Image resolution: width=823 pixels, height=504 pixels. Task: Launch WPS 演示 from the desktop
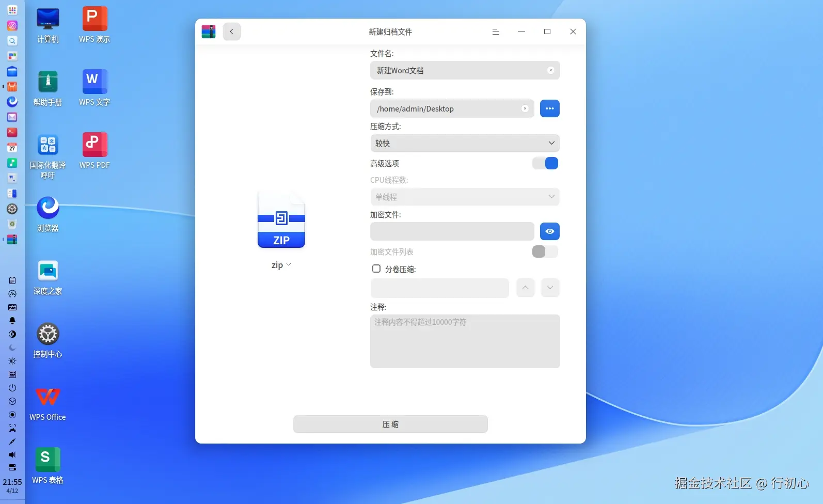pyautogui.click(x=94, y=25)
